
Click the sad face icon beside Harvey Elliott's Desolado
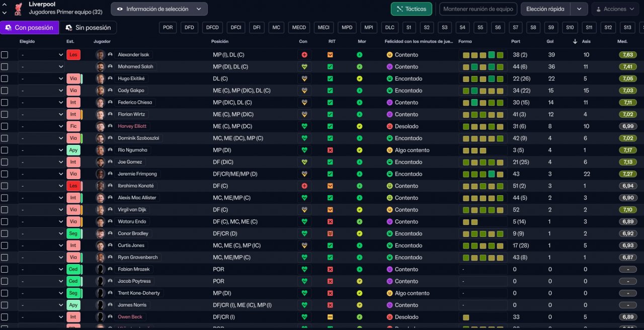coord(389,126)
